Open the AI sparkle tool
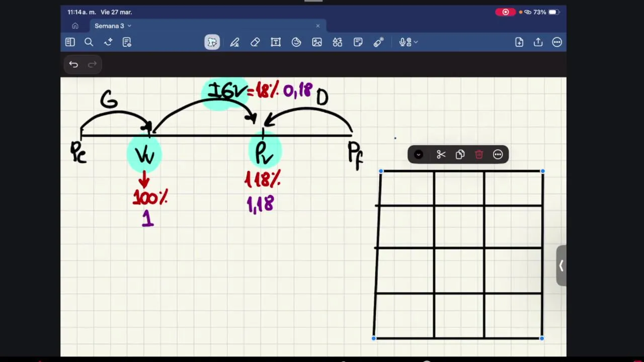 (x=108, y=42)
